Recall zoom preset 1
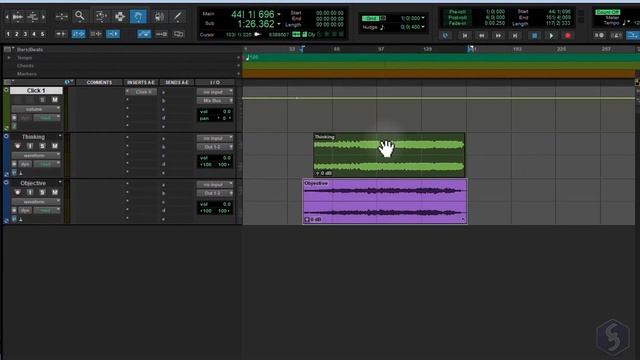Image resolution: width=640 pixels, height=360 pixels. point(8,34)
